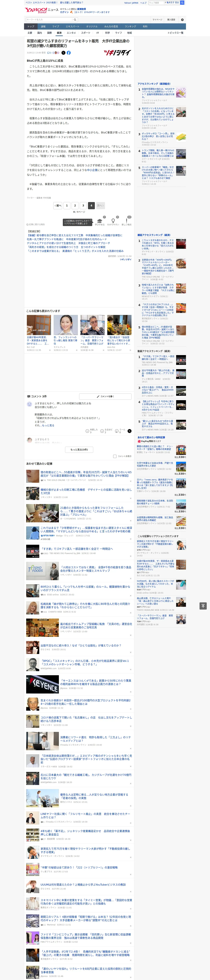The width and height of the screenshot is (210, 980).
Task: Click the first commenter's avatar icon
Action: tap(29, 404)
